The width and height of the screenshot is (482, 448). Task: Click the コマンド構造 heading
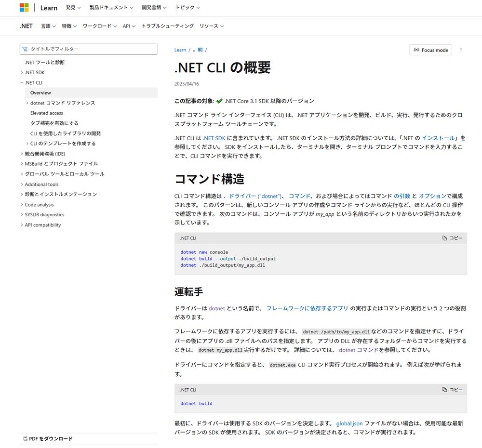pyautogui.click(x=209, y=179)
